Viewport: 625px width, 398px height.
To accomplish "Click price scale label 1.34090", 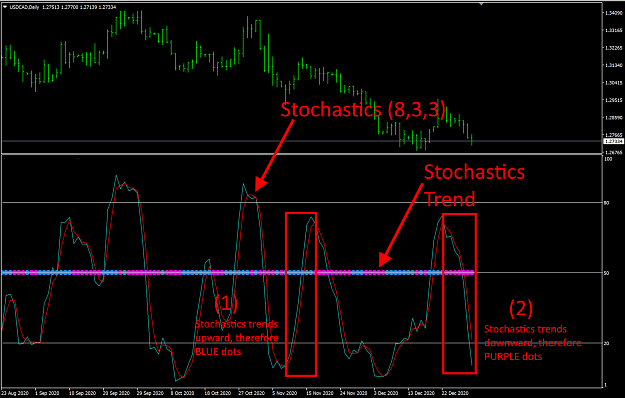I will tap(614, 13).
